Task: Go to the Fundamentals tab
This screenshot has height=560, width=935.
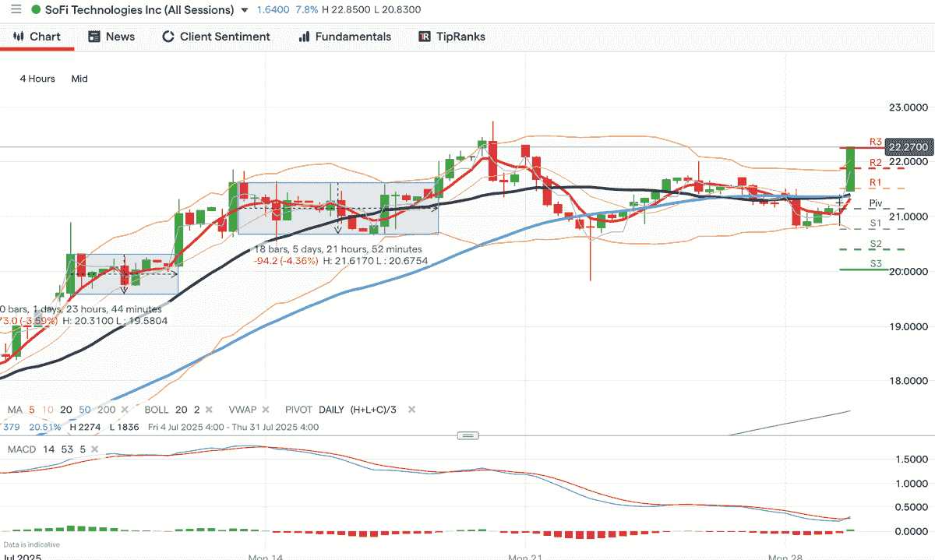Action: [344, 37]
